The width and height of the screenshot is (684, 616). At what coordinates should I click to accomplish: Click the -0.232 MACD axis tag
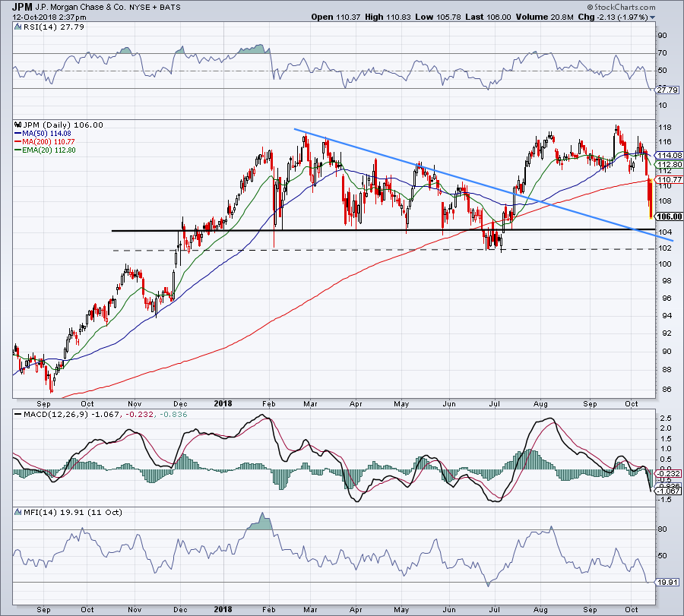coord(668,473)
